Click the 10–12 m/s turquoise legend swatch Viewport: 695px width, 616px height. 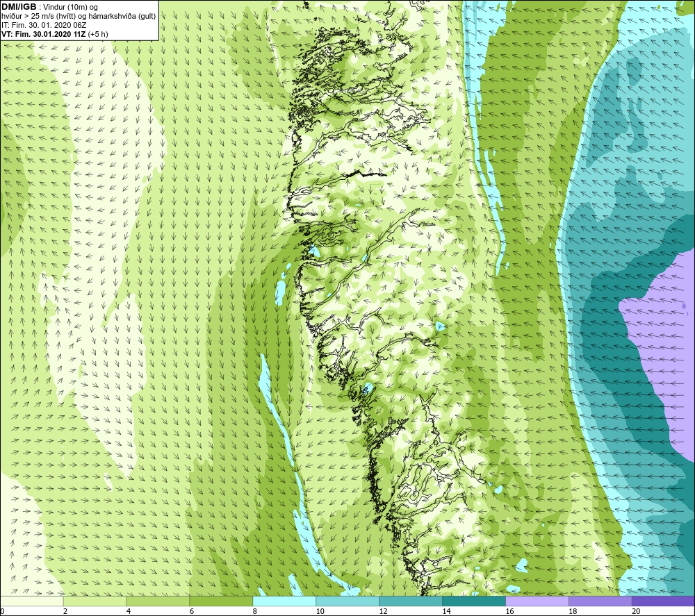347,601
